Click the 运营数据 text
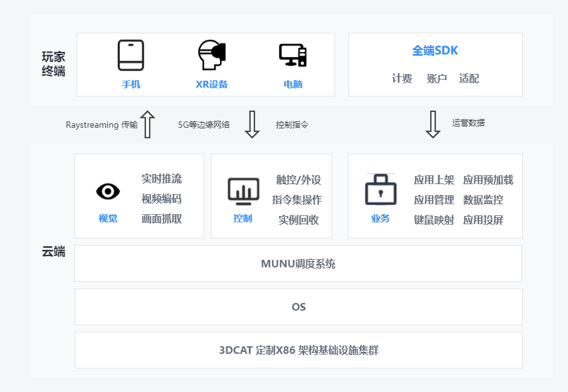568x392 pixels. click(x=468, y=123)
